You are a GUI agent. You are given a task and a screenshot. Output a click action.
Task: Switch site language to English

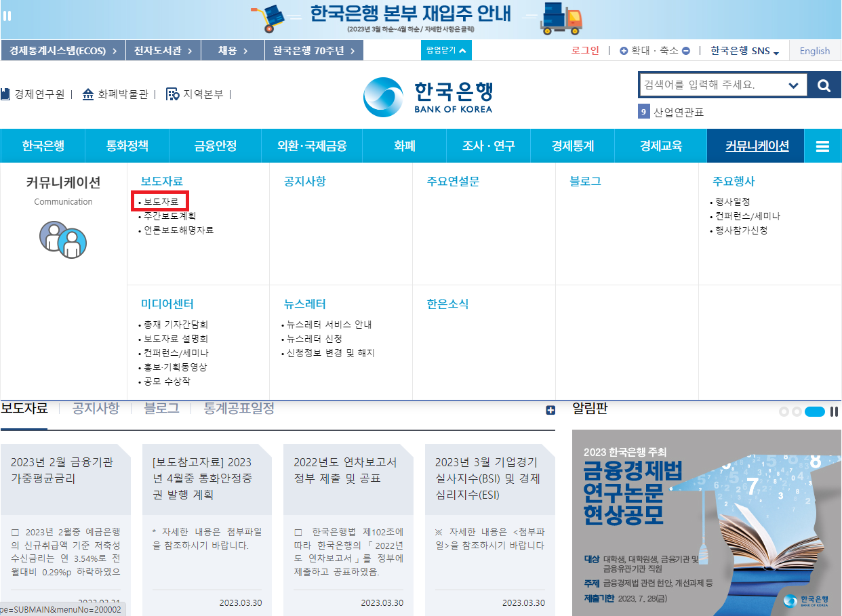[x=815, y=51]
